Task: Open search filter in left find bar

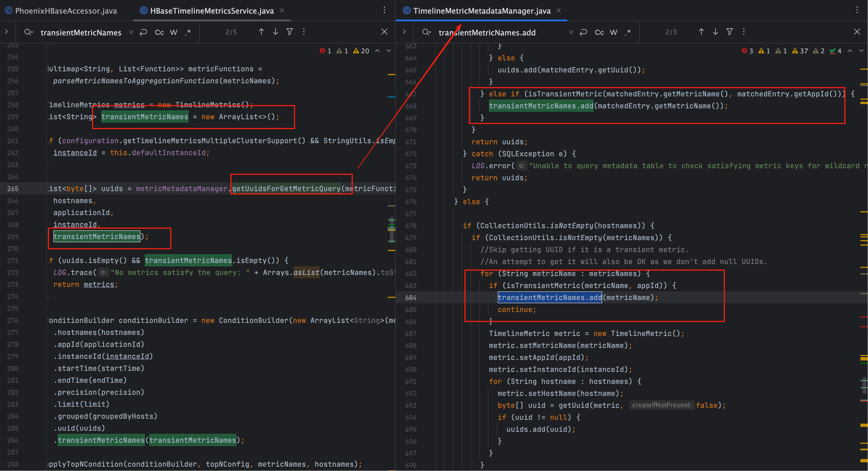Action: tap(289, 32)
